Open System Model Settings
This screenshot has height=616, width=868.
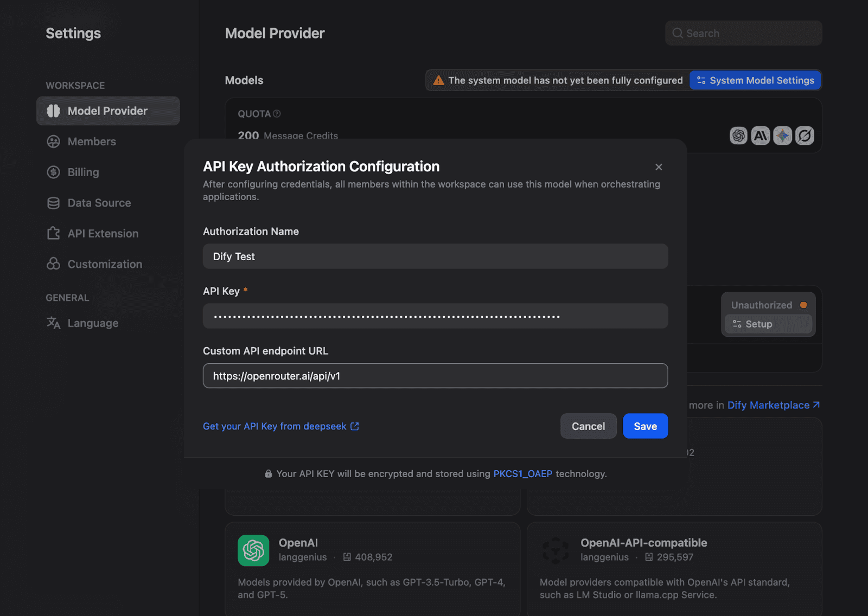tap(755, 80)
